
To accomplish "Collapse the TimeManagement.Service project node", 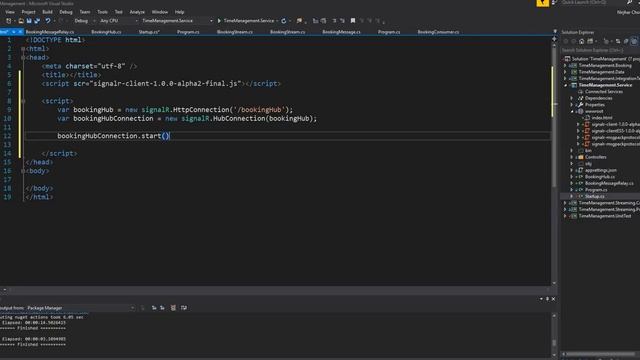I will click(x=566, y=85).
